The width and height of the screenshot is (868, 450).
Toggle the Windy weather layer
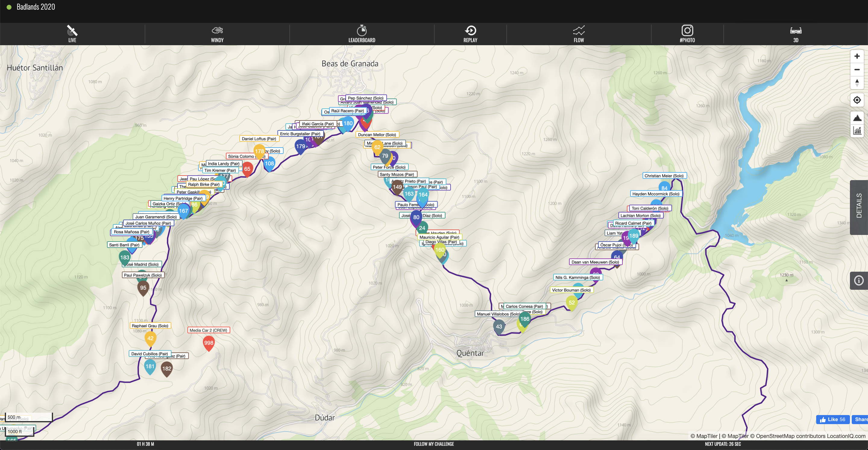tap(217, 34)
